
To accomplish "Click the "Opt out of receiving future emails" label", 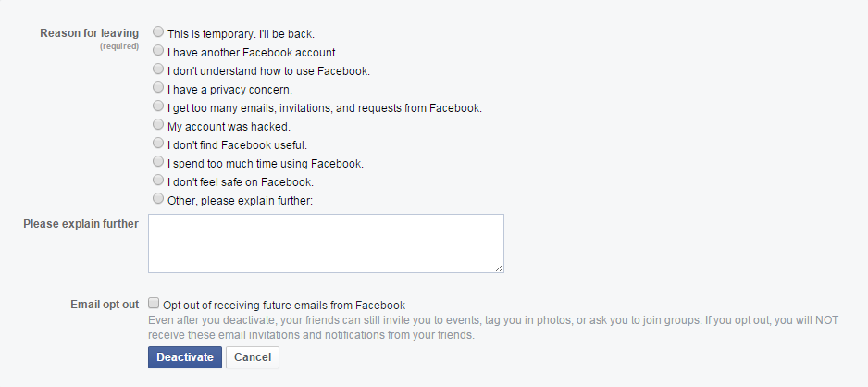I will pyautogui.click(x=284, y=305).
